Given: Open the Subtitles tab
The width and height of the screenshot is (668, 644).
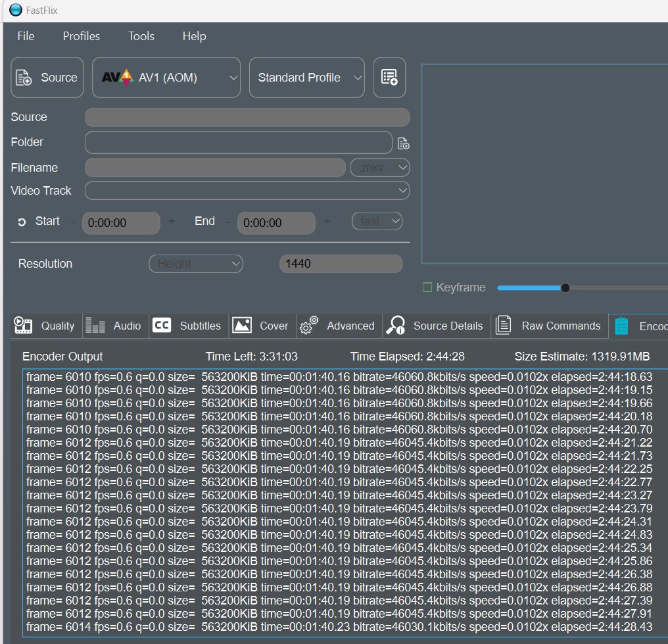Looking at the screenshot, I should 187,326.
